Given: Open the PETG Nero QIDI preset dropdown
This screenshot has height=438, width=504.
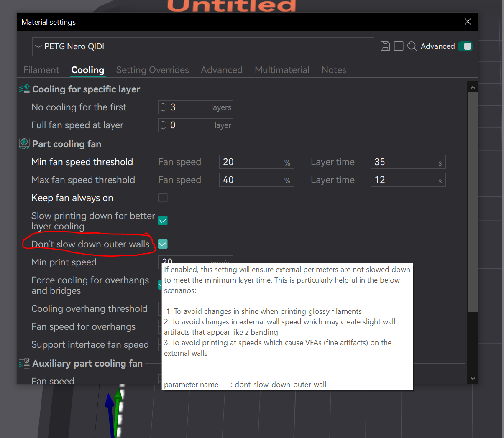Looking at the screenshot, I should [203, 46].
